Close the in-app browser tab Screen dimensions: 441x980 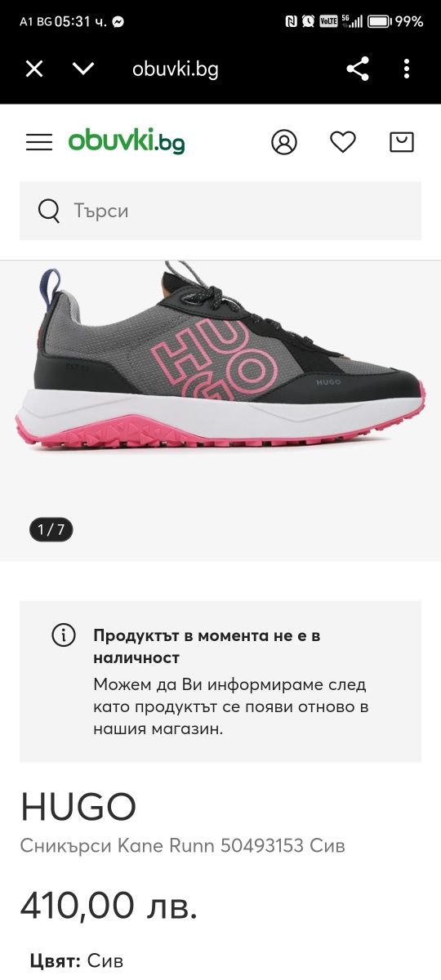pos(34,69)
